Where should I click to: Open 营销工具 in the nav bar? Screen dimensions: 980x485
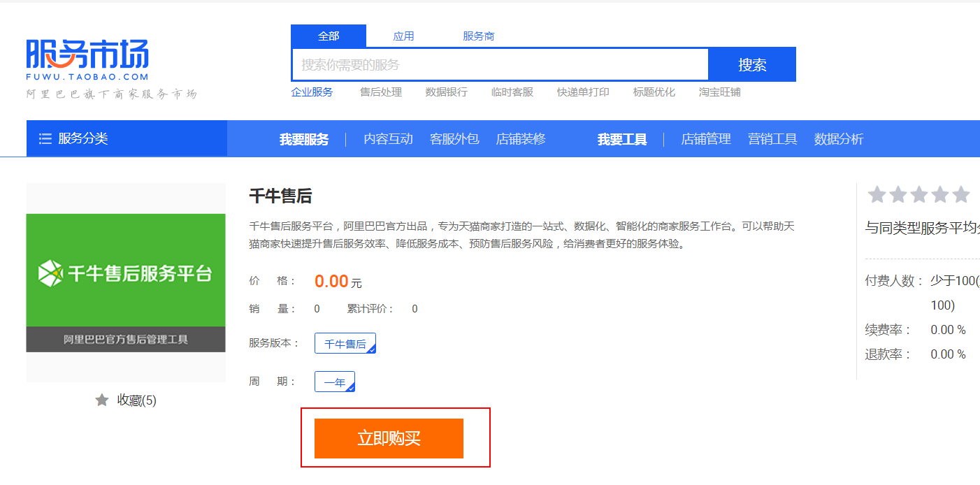[772, 139]
